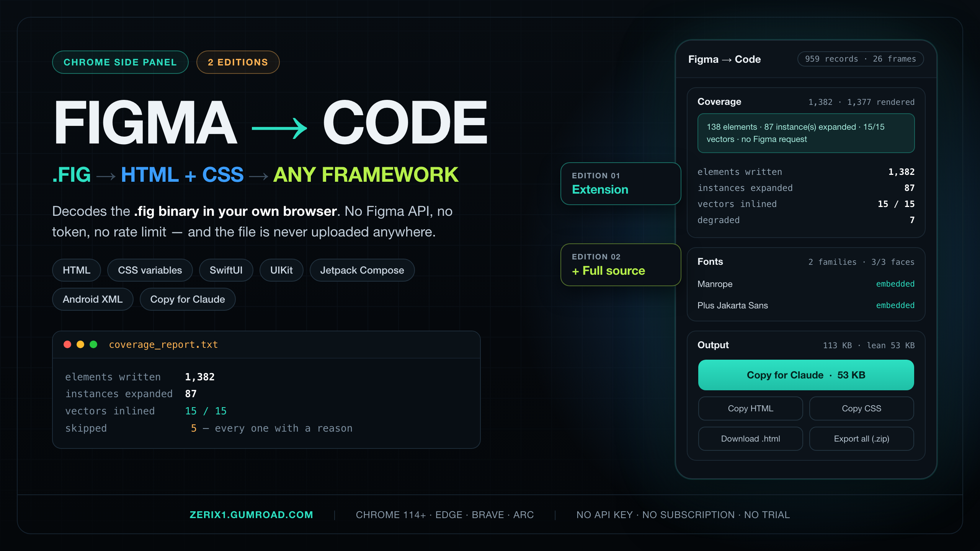Click the Output section heading

click(x=713, y=345)
